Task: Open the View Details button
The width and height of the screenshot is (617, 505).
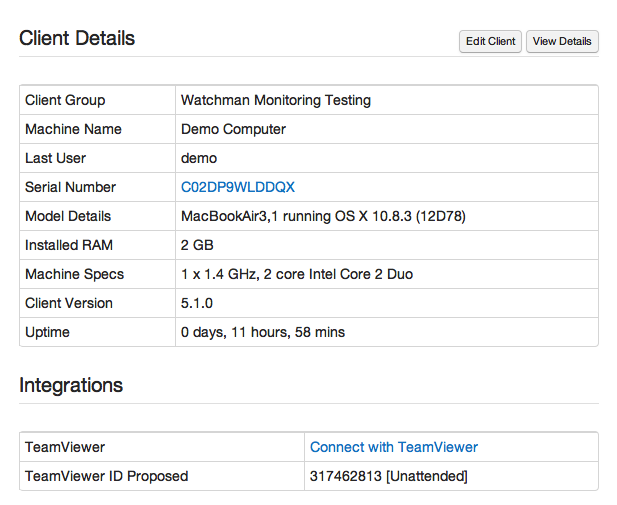Action: [562, 41]
